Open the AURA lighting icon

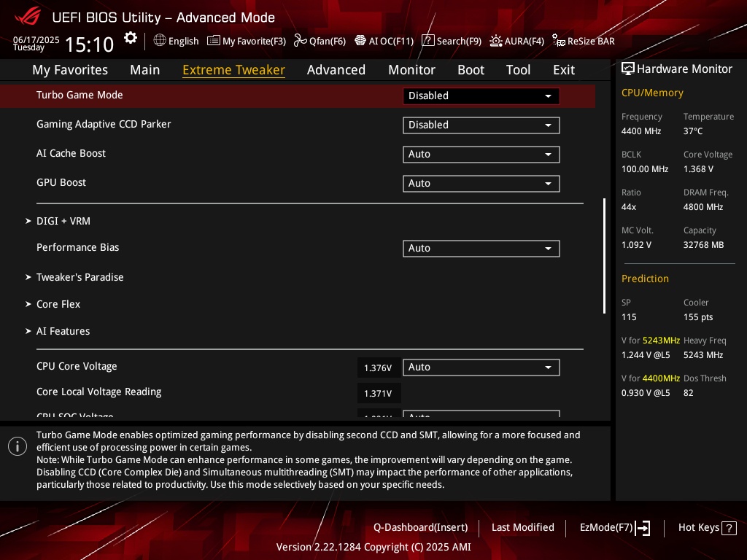click(x=496, y=41)
